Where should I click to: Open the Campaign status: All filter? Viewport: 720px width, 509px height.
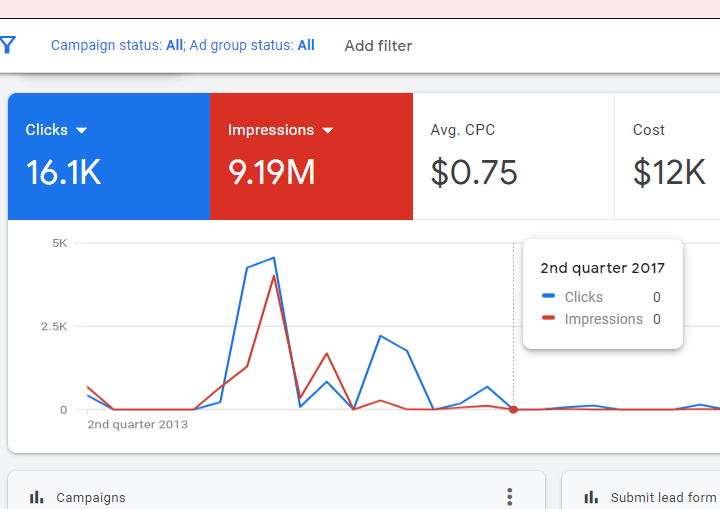(117, 45)
